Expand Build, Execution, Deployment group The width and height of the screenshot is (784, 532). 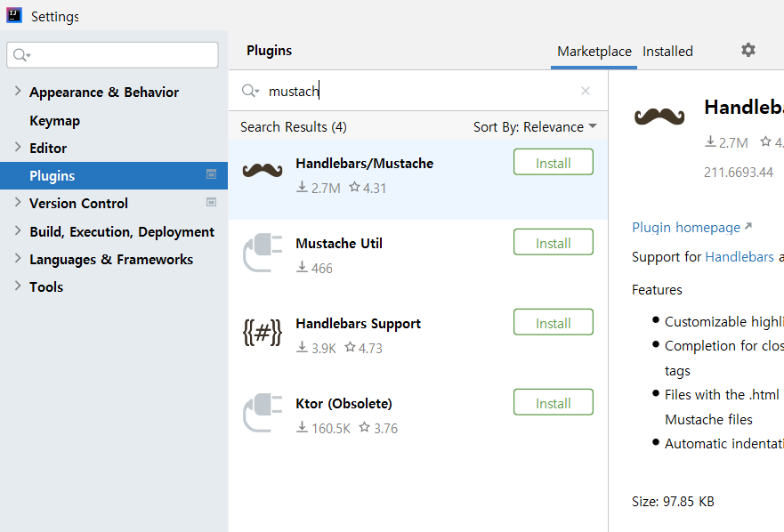coord(18,230)
